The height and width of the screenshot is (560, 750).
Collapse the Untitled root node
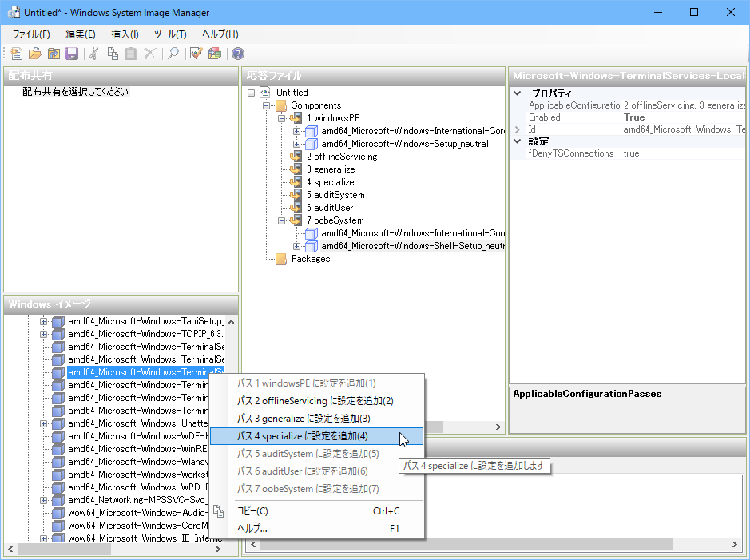(x=251, y=93)
